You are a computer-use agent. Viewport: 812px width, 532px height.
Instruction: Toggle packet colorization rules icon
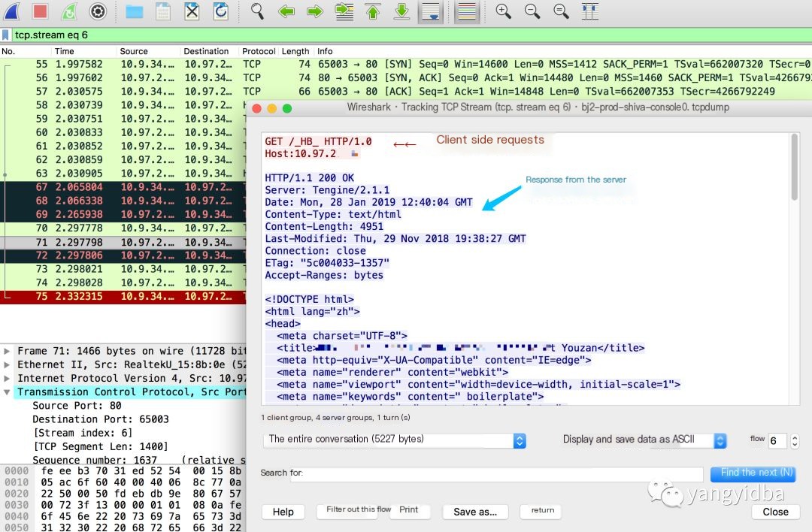coord(467,11)
